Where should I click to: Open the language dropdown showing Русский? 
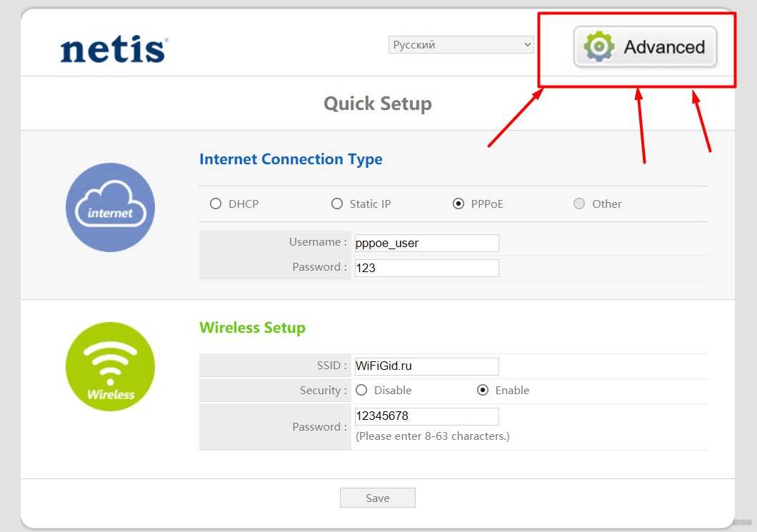coord(461,45)
